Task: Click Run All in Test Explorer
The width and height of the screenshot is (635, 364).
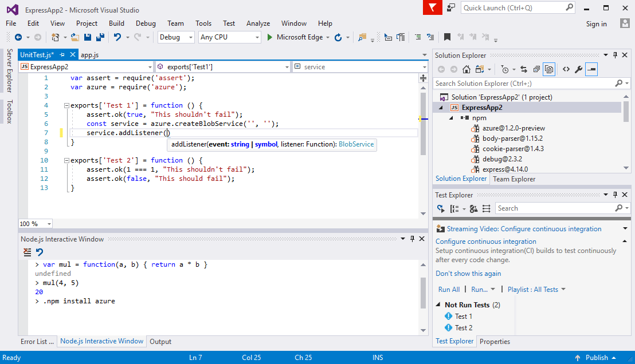Action: (449, 289)
